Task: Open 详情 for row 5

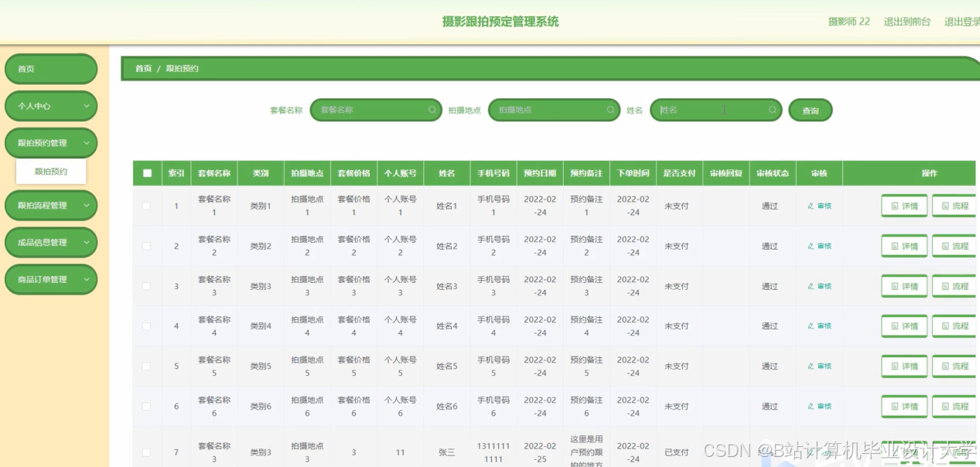Action: coord(904,366)
